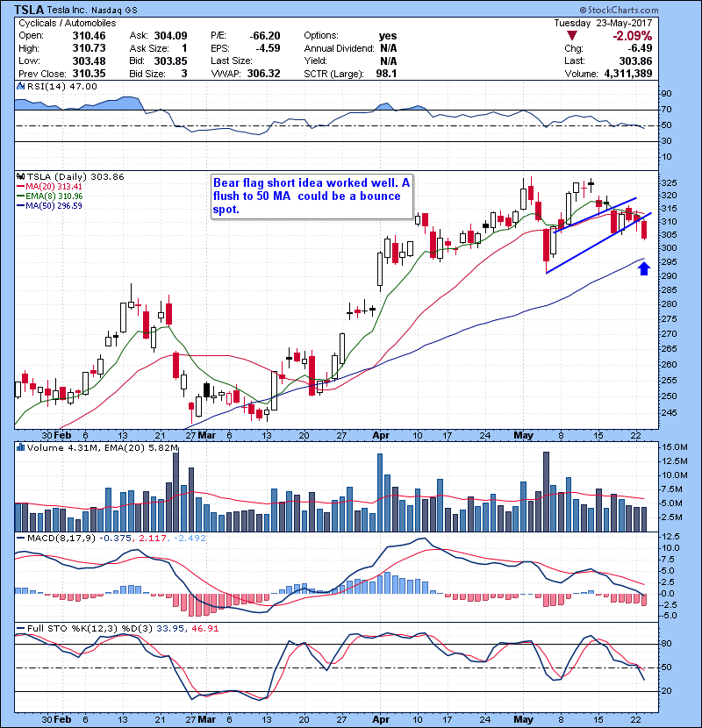Screen dimensions: 702x728
Task: Click the MACD(8,17,9) indicator label
Action: [x=62, y=539]
